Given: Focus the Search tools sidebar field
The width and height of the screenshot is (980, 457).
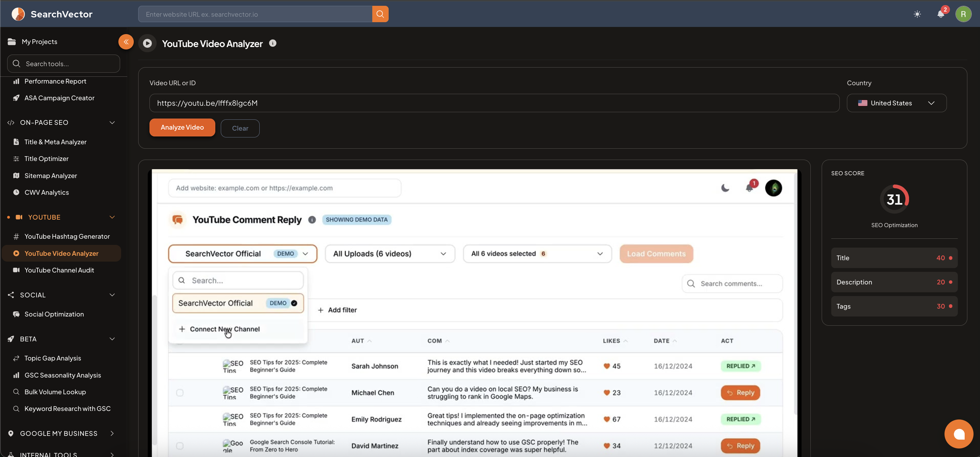Looking at the screenshot, I should 63,63.
